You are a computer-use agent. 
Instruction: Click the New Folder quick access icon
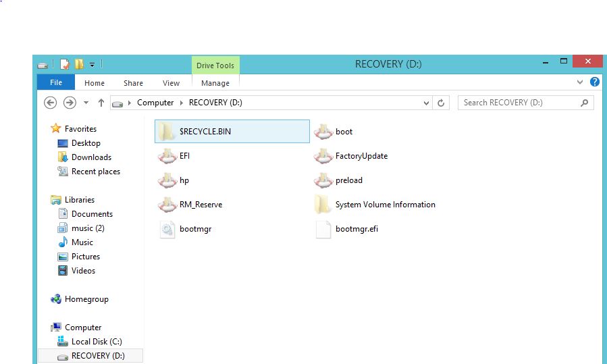click(x=79, y=64)
